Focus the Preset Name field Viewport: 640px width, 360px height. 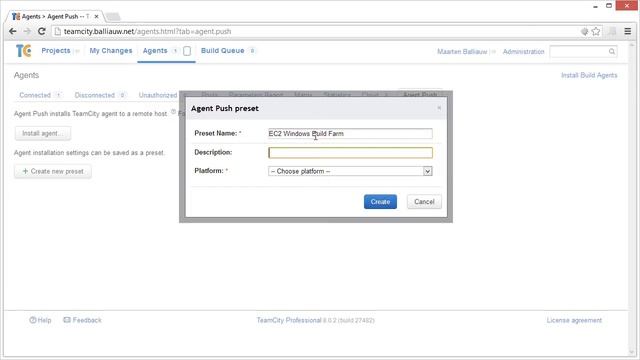pyautogui.click(x=350, y=133)
